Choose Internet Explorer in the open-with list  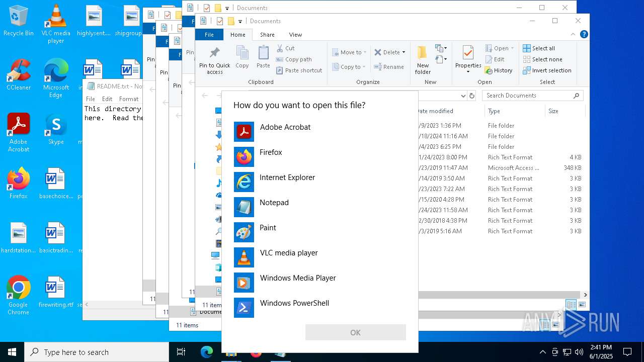tap(320, 182)
